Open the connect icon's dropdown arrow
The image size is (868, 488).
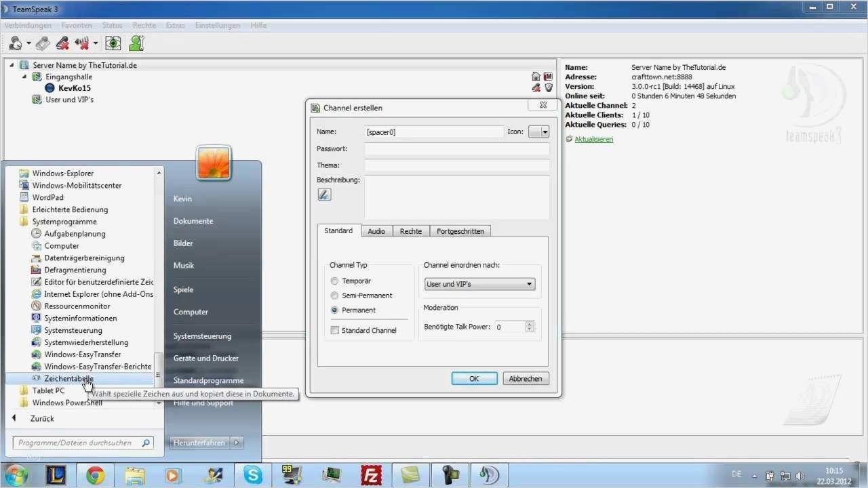click(x=28, y=44)
